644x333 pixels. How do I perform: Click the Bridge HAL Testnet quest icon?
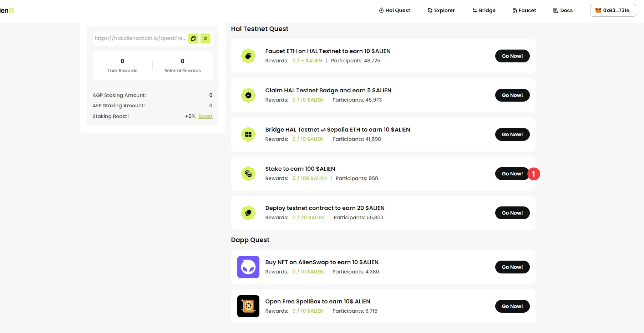click(248, 134)
